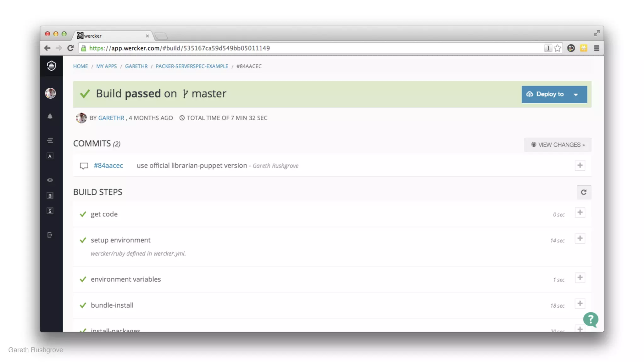The width and height of the screenshot is (644, 362).
Task: Click sidebar letter B box icon
Action: [x=50, y=196]
